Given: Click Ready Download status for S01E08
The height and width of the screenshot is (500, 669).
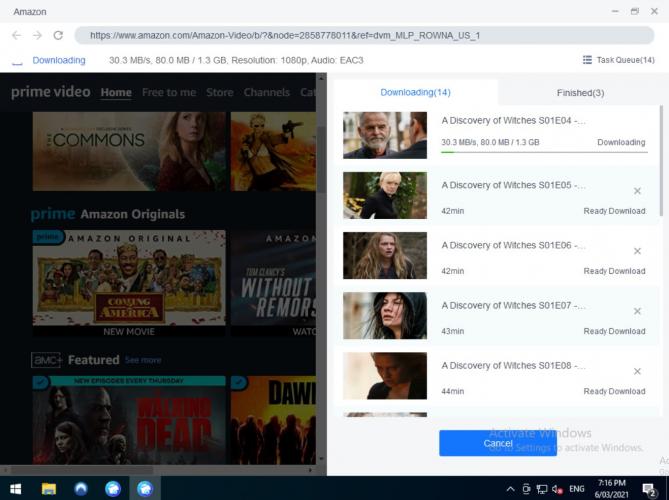Looking at the screenshot, I should [614, 391].
